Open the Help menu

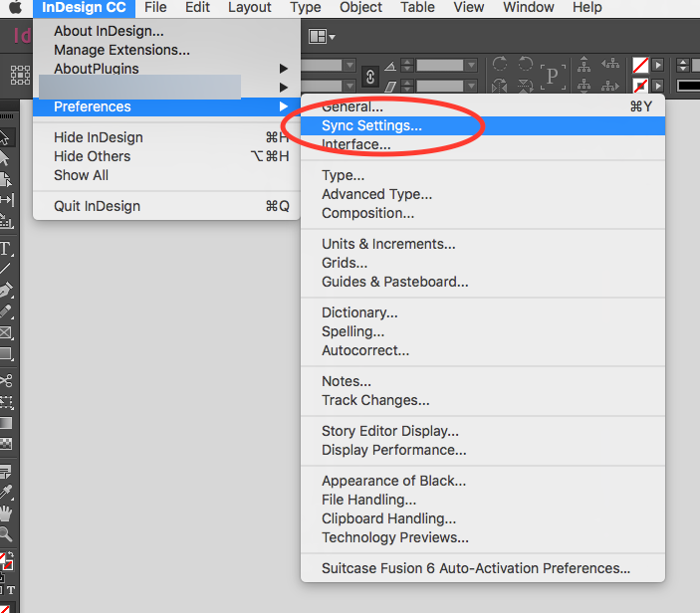click(587, 8)
